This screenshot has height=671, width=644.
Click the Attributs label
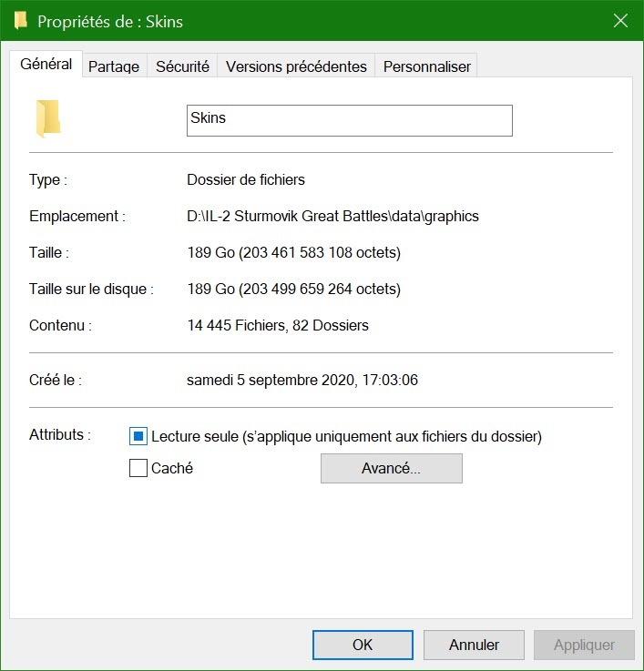tap(60, 435)
